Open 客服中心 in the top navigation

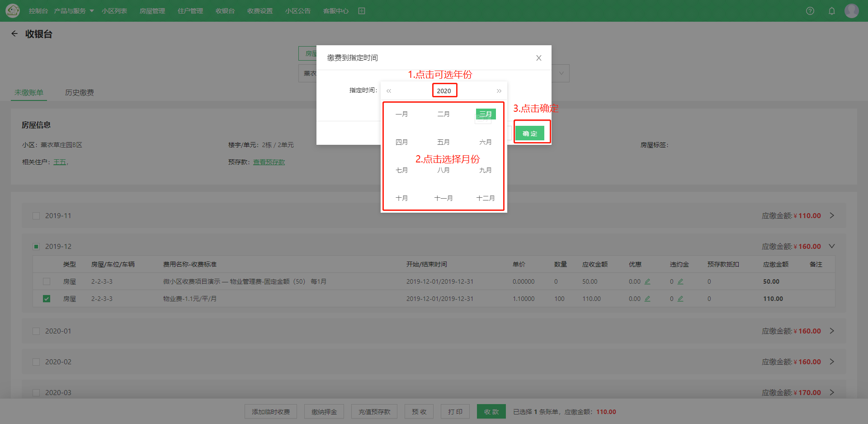pyautogui.click(x=336, y=11)
